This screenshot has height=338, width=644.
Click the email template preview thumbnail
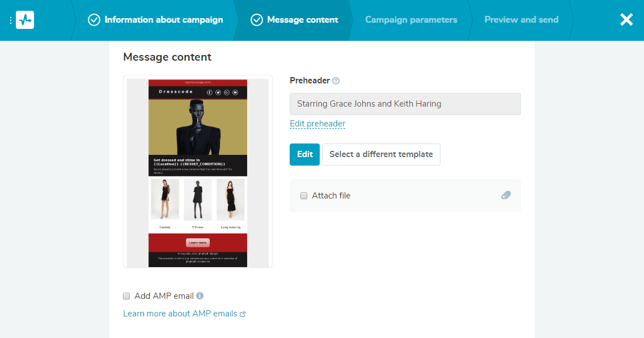click(198, 171)
